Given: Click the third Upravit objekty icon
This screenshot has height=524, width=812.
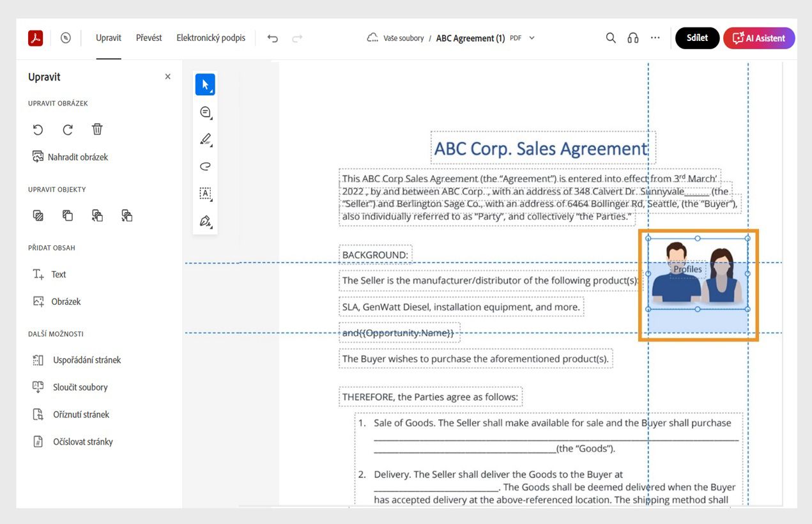Looking at the screenshot, I should coord(97,215).
